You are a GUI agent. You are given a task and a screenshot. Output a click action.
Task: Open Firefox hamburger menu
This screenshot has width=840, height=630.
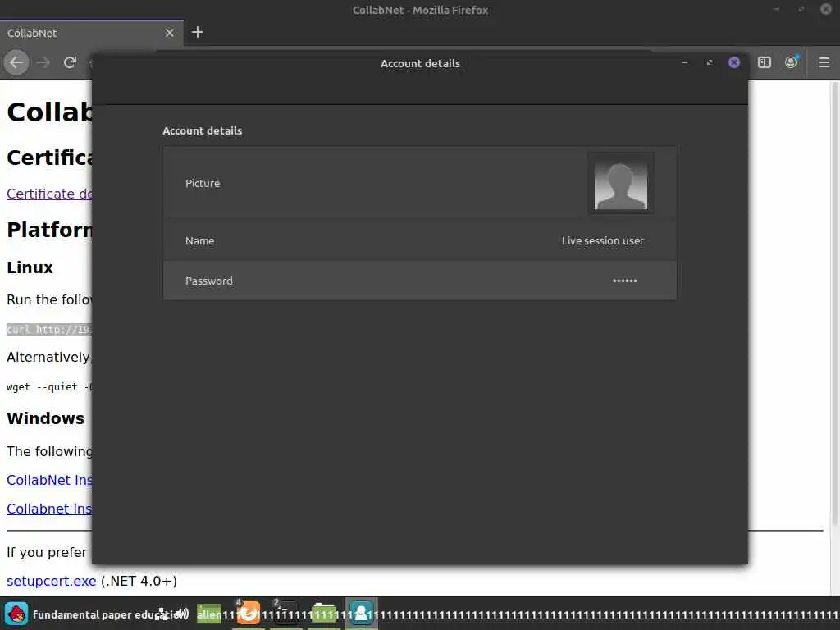824,62
